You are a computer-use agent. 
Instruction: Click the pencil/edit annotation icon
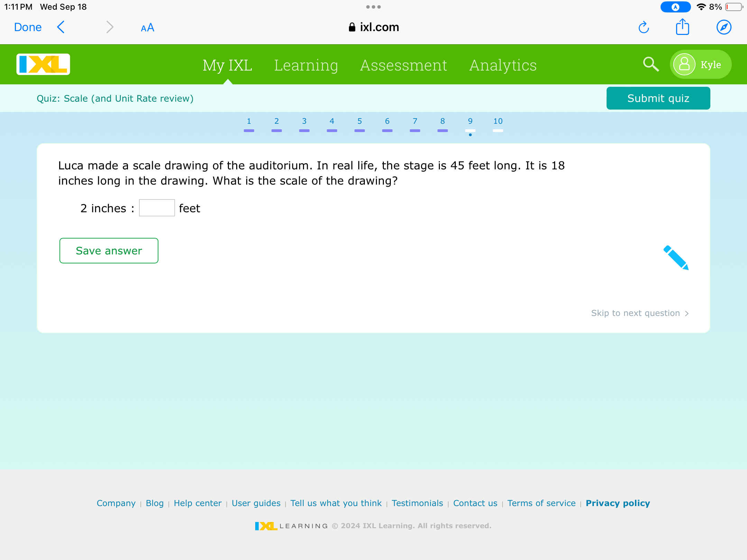click(675, 256)
